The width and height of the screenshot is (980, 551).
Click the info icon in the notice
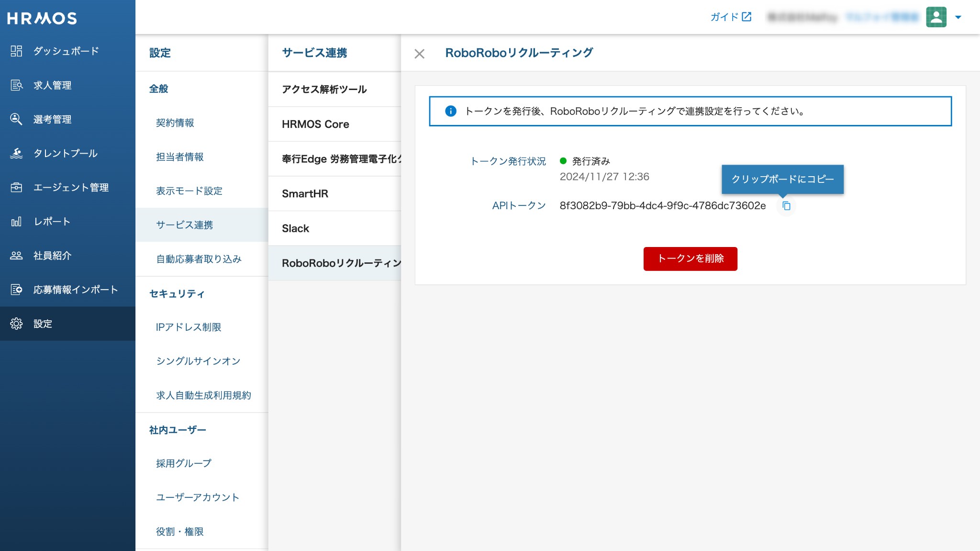[451, 111]
